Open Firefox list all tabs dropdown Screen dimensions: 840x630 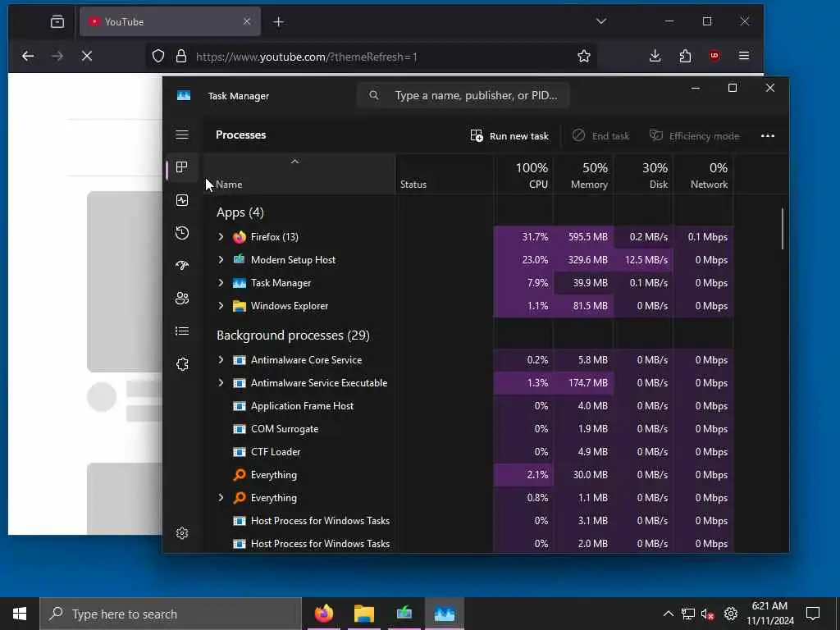point(601,21)
